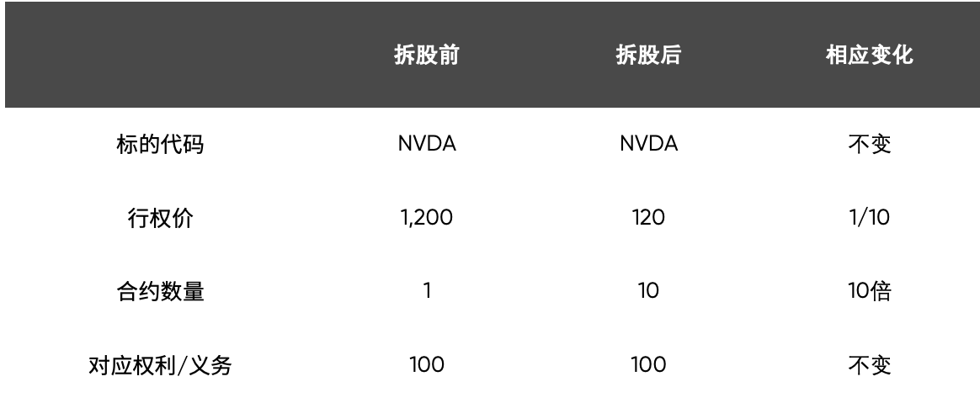Image resolution: width=980 pixels, height=419 pixels.
Task: Click the 相应变化 column header
Action: (x=870, y=55)
